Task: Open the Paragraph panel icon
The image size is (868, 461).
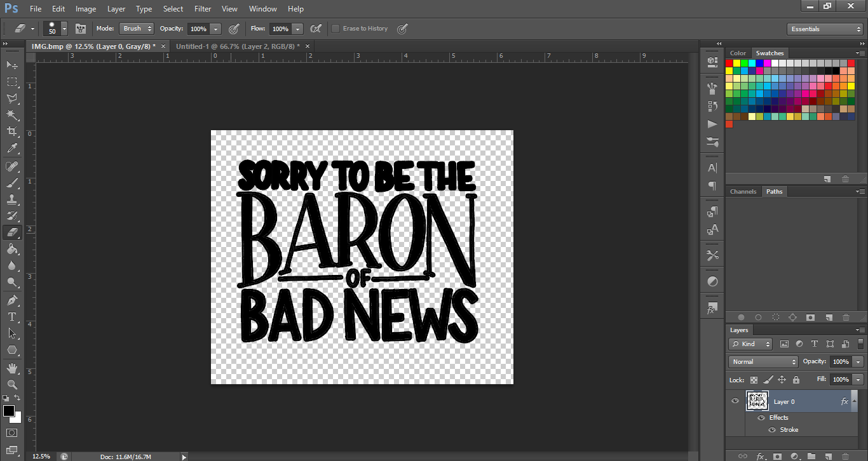Action: (712, 185)
